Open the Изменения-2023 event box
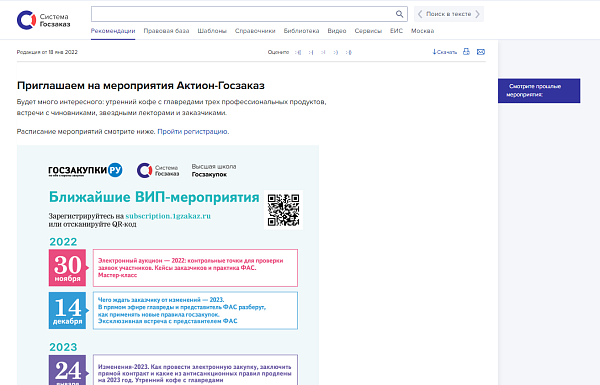This screenshot has height=385, width=600. (195, 370)
